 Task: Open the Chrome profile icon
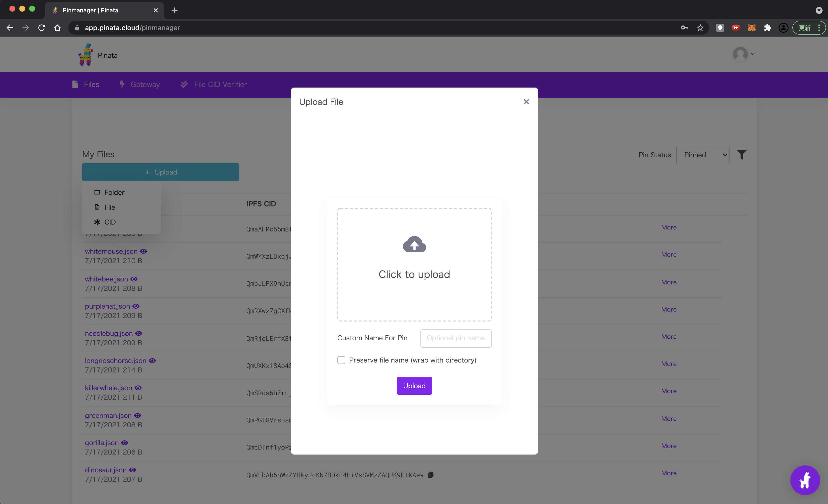(783, 27)
